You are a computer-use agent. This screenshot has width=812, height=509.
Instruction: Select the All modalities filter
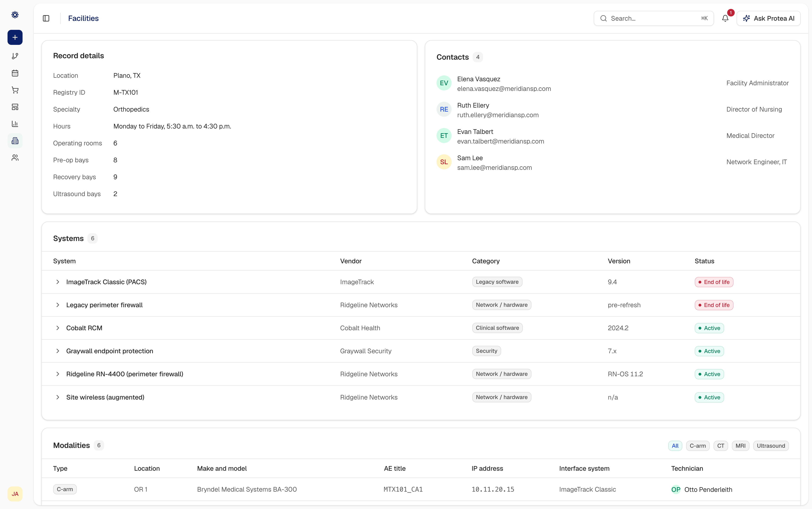coord(675,446)
